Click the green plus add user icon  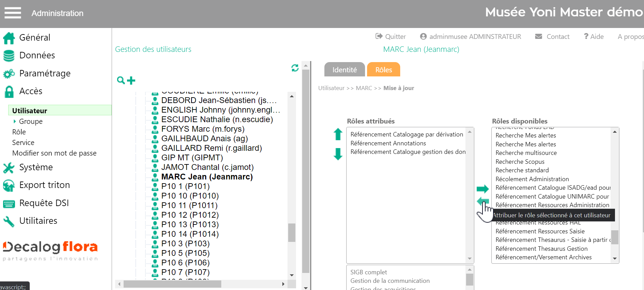coord(131,81)
